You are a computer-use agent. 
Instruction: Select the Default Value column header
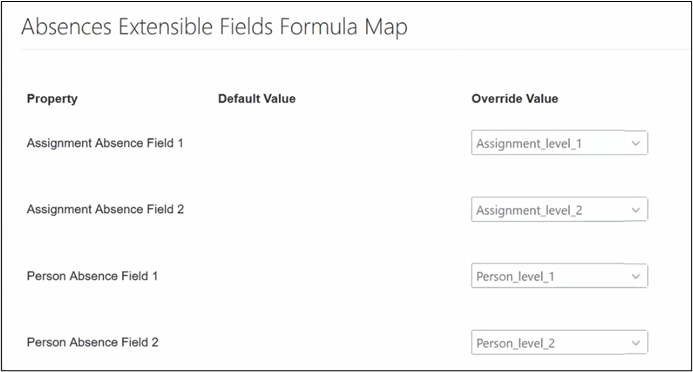[x=257, y=99]
